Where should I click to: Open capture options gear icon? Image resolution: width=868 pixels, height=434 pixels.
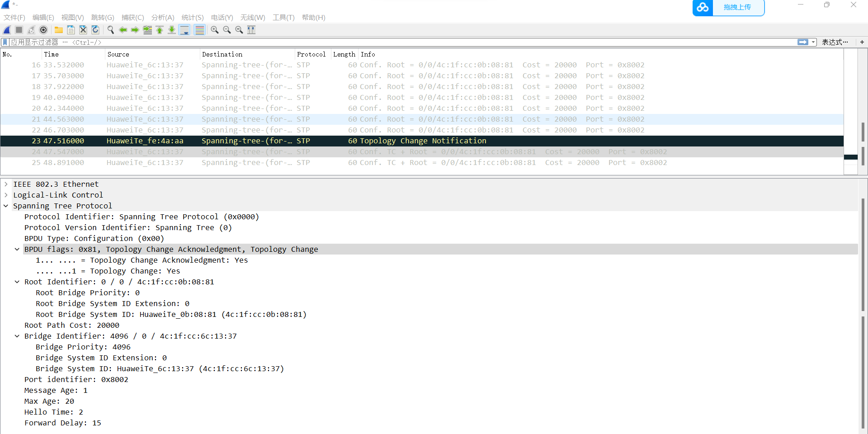click(x=43, y=30)
